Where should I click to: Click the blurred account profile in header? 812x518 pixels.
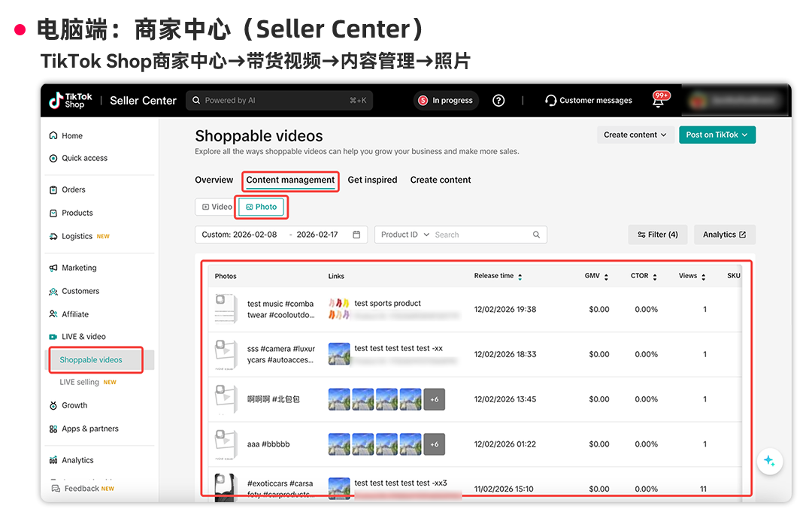coord(735,101)
